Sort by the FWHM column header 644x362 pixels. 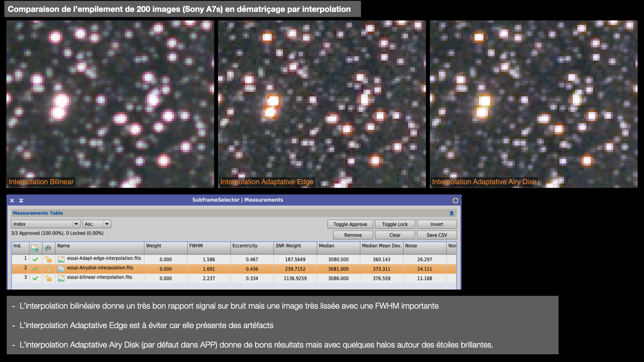209,248
